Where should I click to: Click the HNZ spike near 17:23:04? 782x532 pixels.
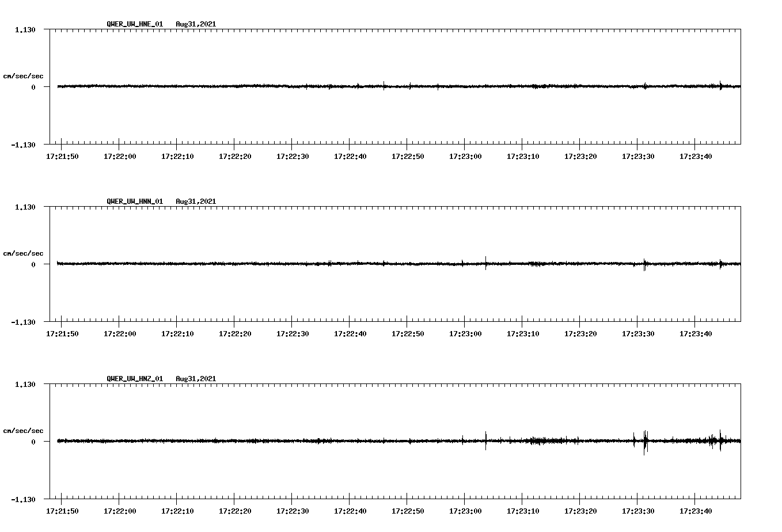(x=485, y=440)
